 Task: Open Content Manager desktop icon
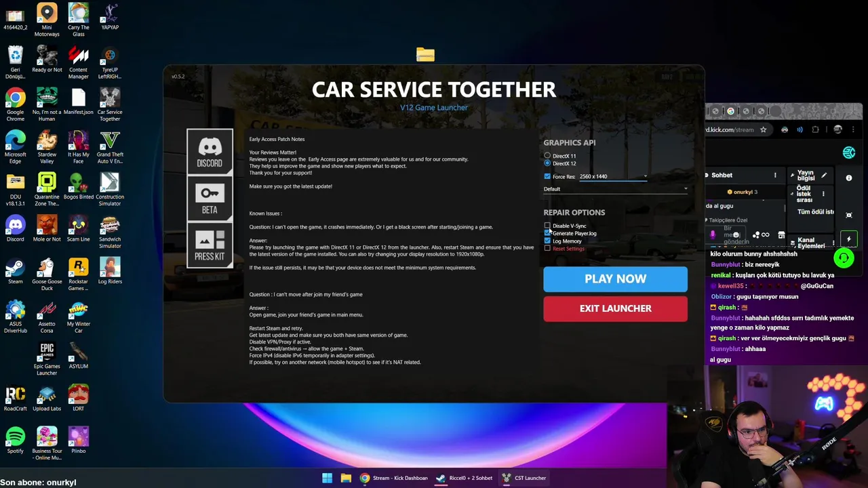tap(78, 62)
